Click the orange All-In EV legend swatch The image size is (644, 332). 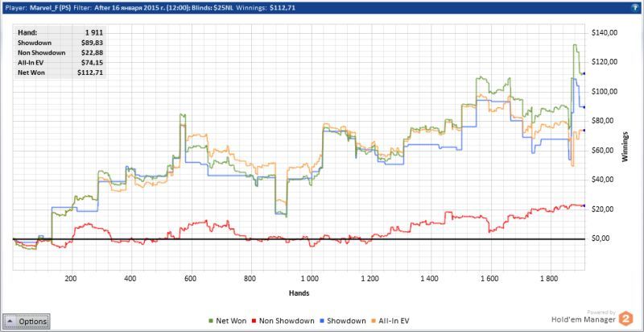click(x=374, y=321)
